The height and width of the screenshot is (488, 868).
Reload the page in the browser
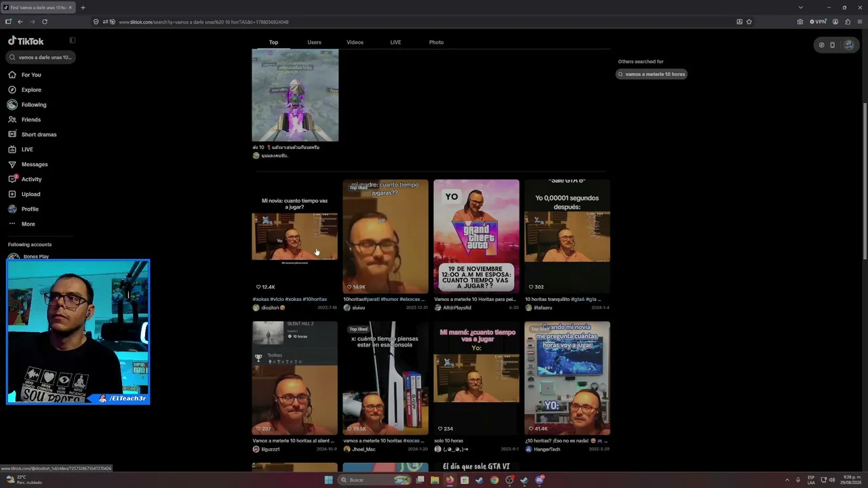[x=45, y=22]
